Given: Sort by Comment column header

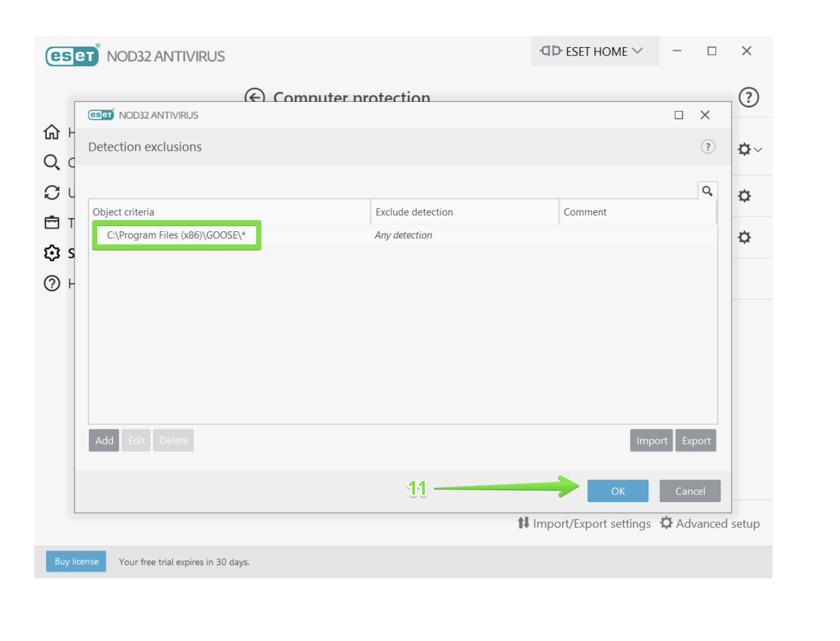Looking at the screenshot, I should [x=638, y=212].
